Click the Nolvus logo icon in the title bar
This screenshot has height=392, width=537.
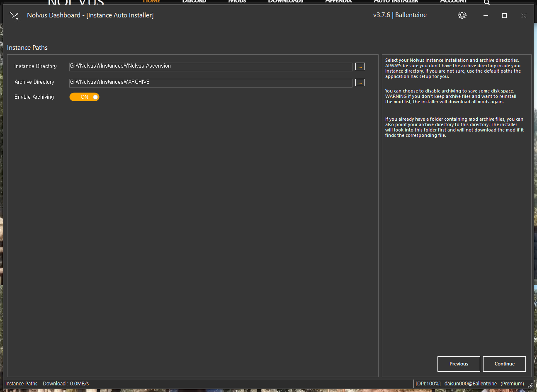14,16
